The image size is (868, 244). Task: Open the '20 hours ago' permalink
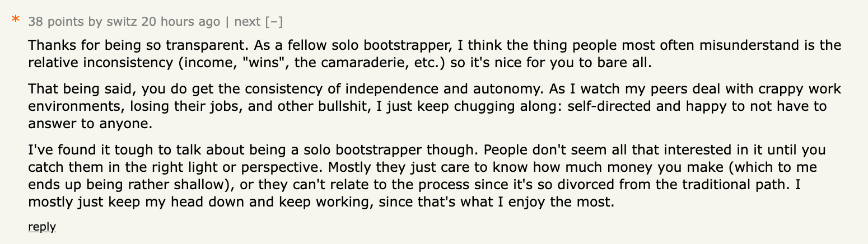click(x=181, y=22)
